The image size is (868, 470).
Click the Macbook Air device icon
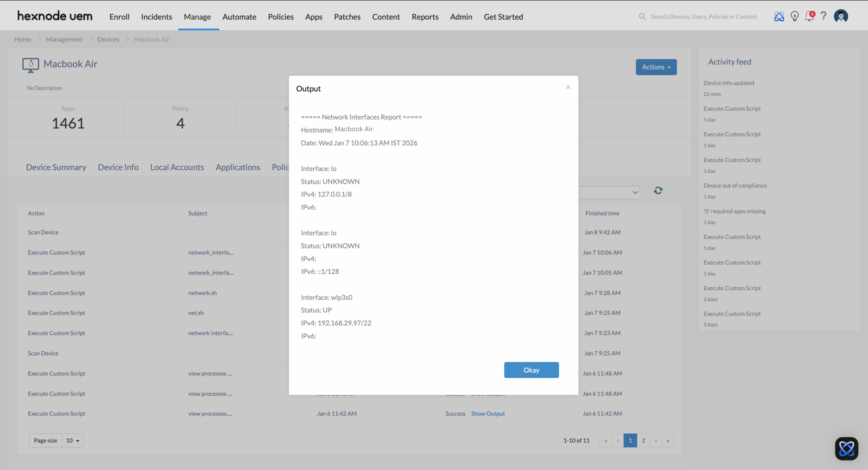tap(30, 65)
